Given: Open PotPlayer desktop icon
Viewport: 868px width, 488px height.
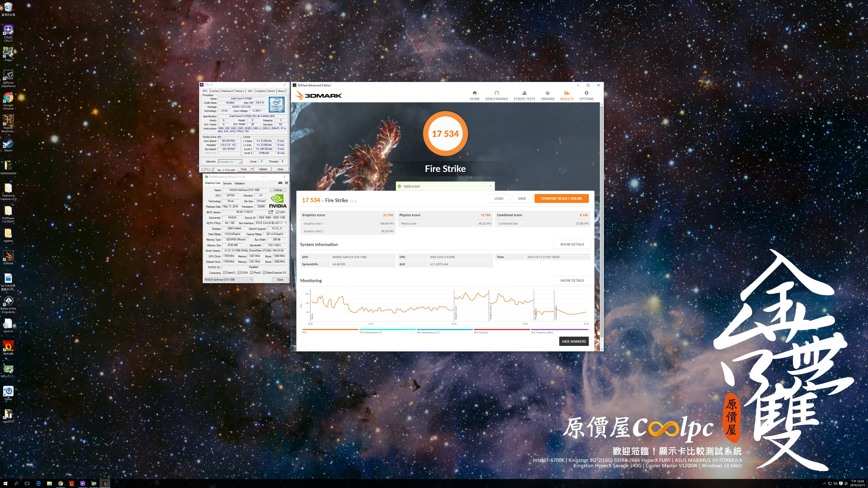Looking at the screenshot, I should click(8, 214).
